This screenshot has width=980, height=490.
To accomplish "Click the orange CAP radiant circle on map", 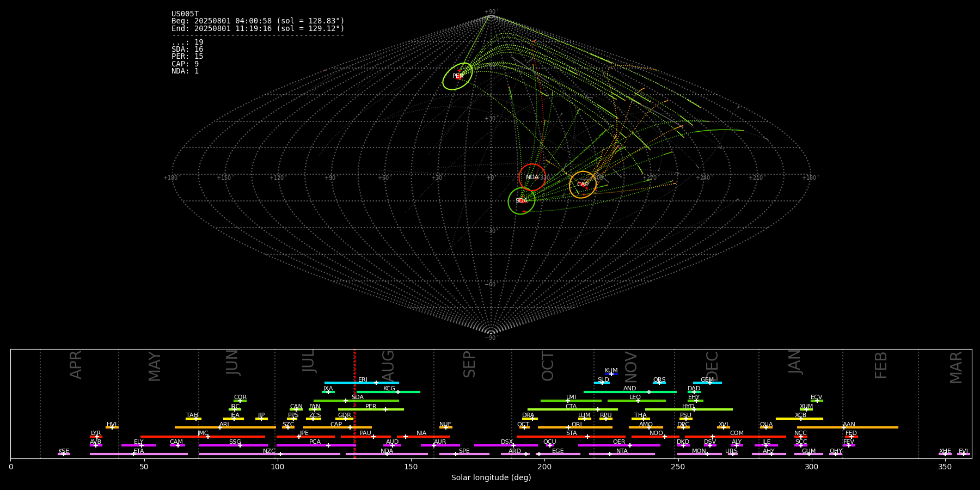I will click(x=583, y=185).
